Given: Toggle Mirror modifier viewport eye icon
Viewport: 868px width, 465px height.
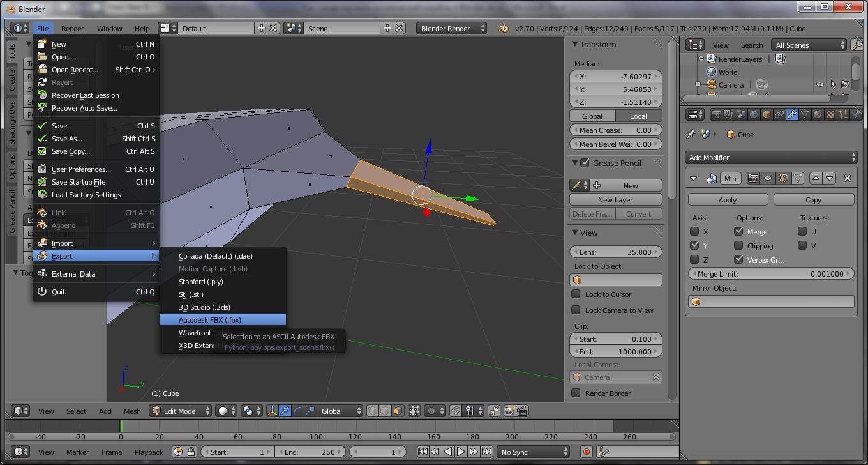Looking at the screenshot, I should pyautogui.click(x=768, y=178).
